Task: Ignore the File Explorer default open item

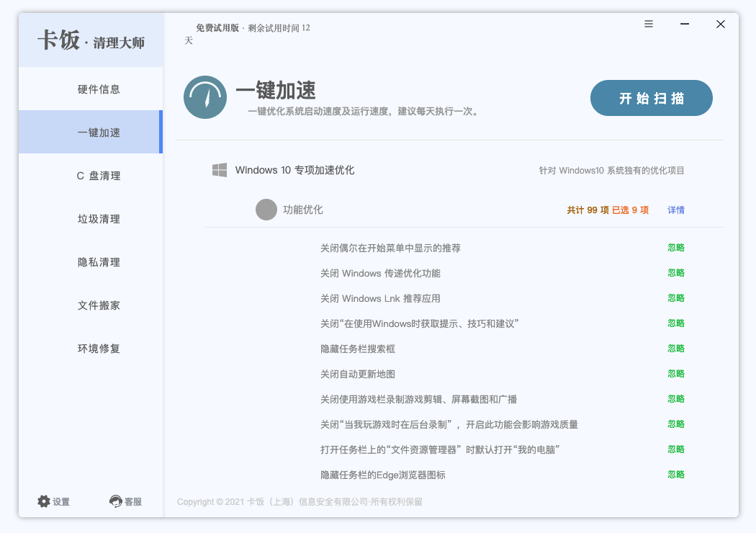Action: pyautogui.click(x=676, y=449)
